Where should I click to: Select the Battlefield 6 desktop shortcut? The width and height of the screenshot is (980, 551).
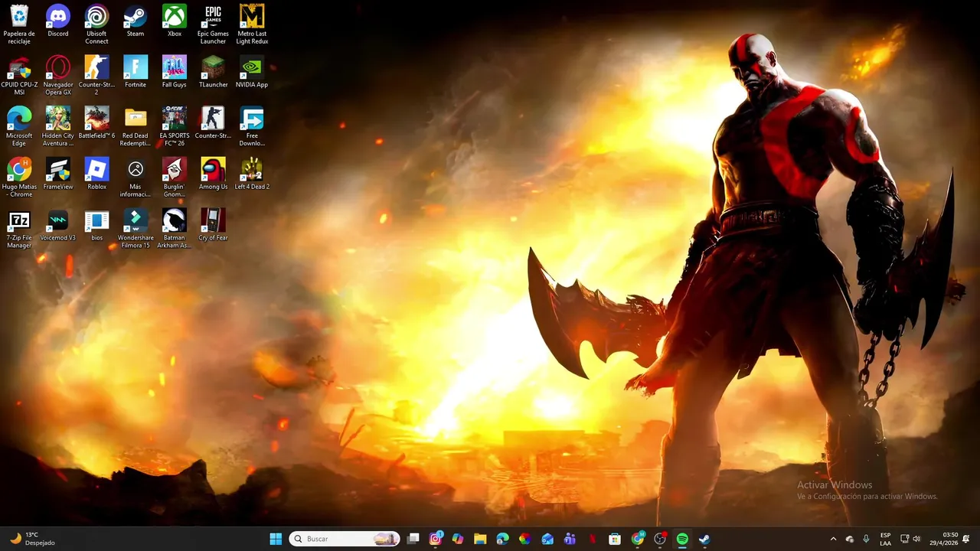pos(96,122)
